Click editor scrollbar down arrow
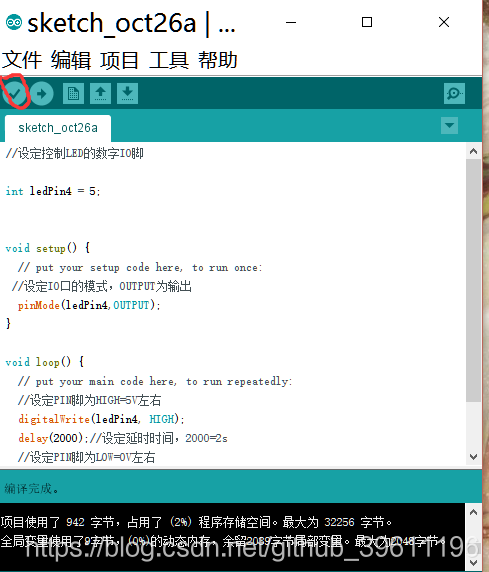The width and height of the screenshot is (489, 572). pyautogui.click(x=474, y=457)
